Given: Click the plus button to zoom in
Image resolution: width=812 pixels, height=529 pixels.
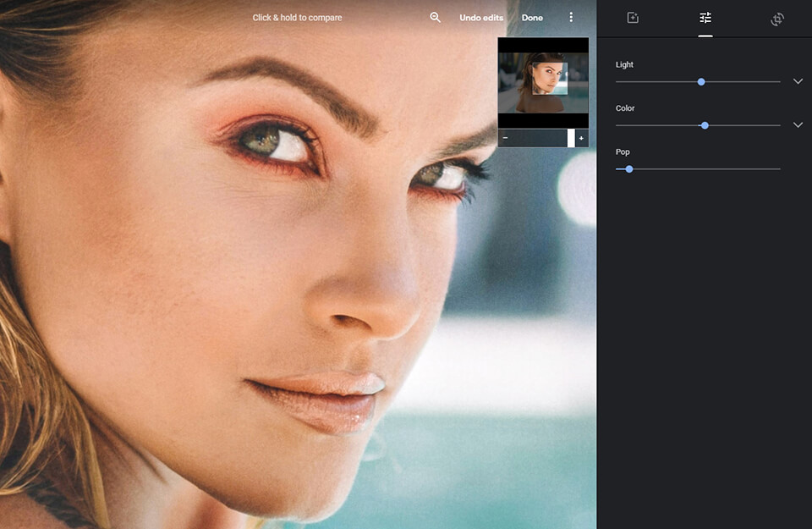Looking at the screenshot, I should (580, 137).
